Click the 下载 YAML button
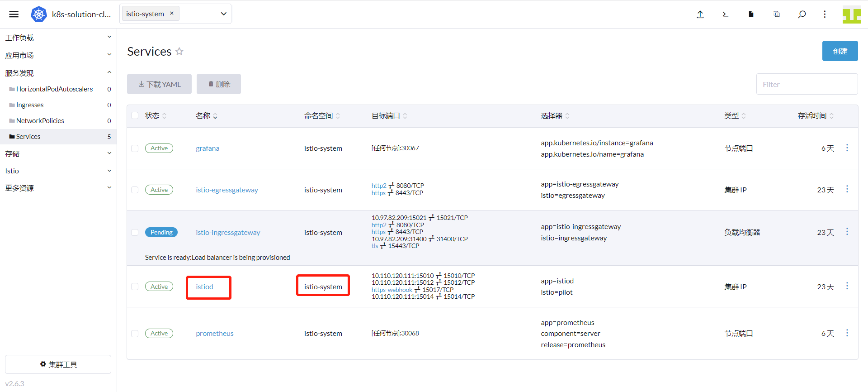This screenshot has height=392, width=868. point(159,84)
